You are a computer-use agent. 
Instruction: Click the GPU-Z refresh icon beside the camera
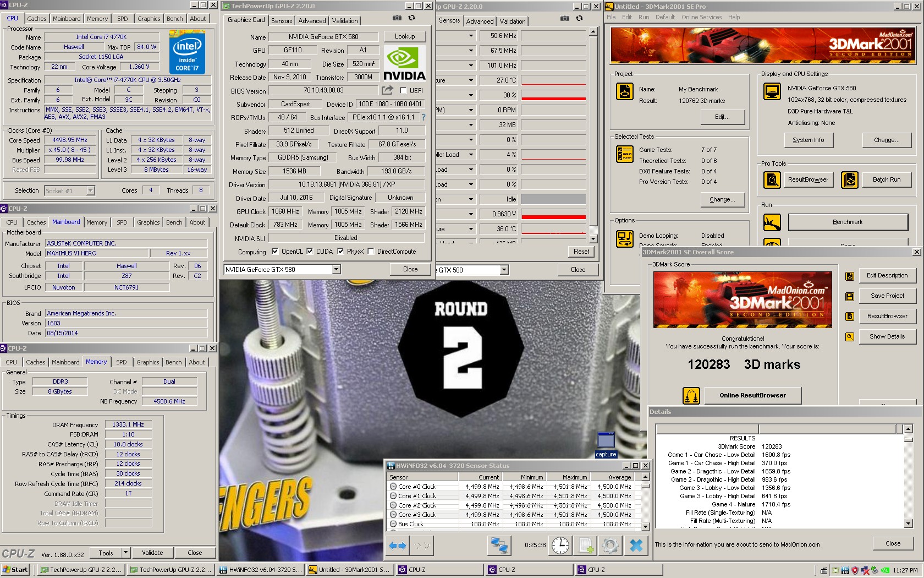click(x=411, y=18)
